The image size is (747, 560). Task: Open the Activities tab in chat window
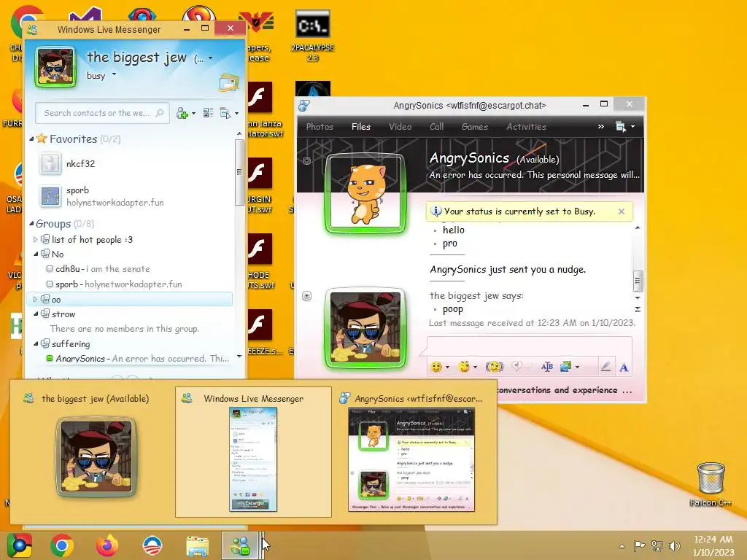tap(526, 127)
